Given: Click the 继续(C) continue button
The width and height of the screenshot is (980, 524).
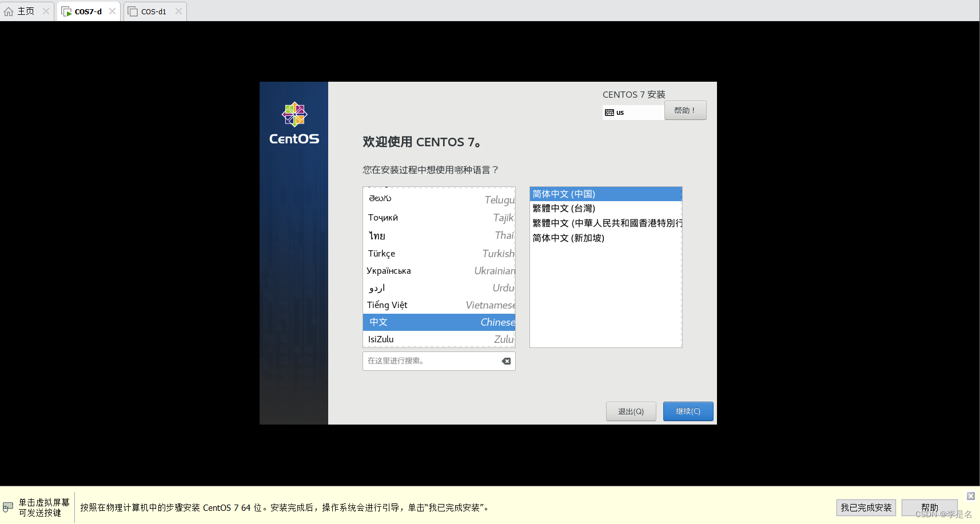Looking at the screenshot, I should tap(688, 411).
